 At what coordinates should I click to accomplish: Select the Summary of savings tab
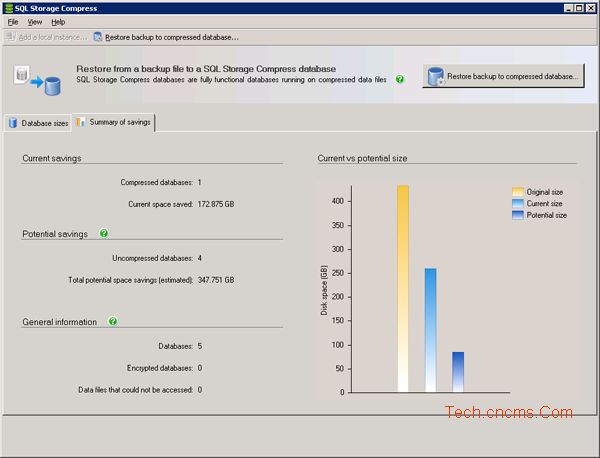113,122
